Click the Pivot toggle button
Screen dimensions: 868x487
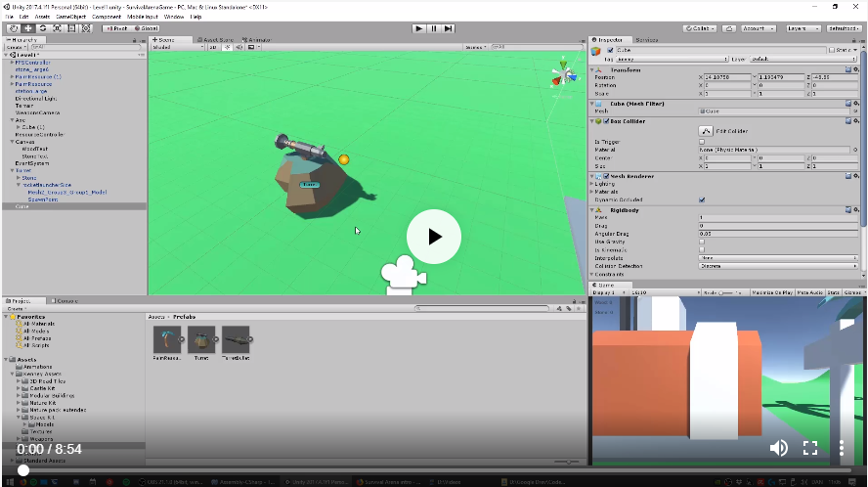pos(119,28)
